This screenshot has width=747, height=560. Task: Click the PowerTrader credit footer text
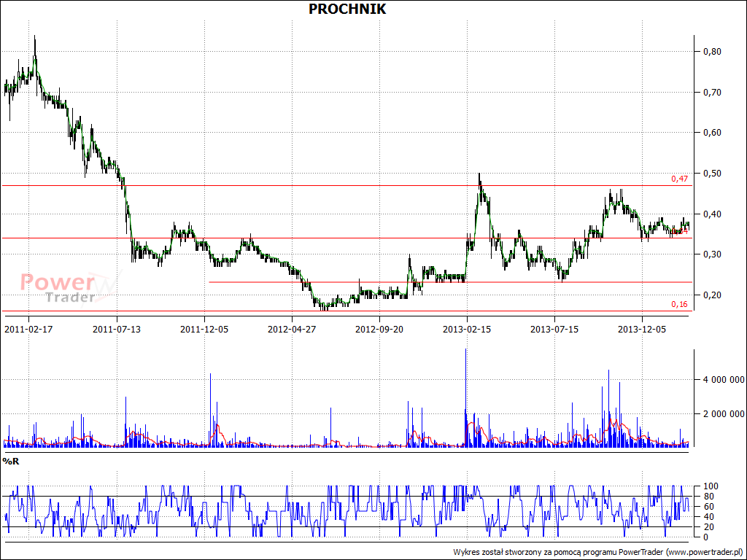coord(598,552)
